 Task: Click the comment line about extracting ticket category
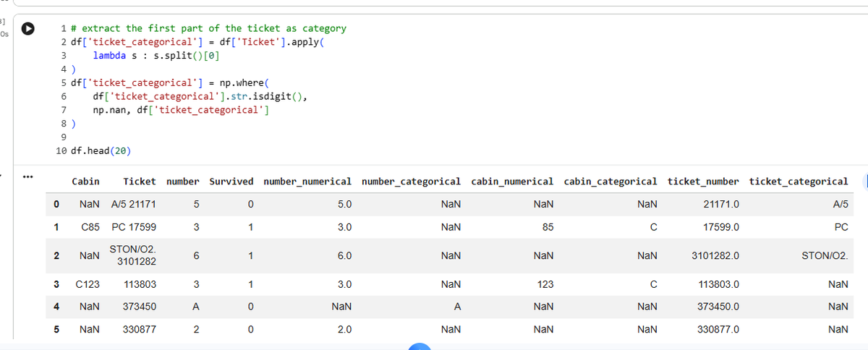[x=209, y=28]
